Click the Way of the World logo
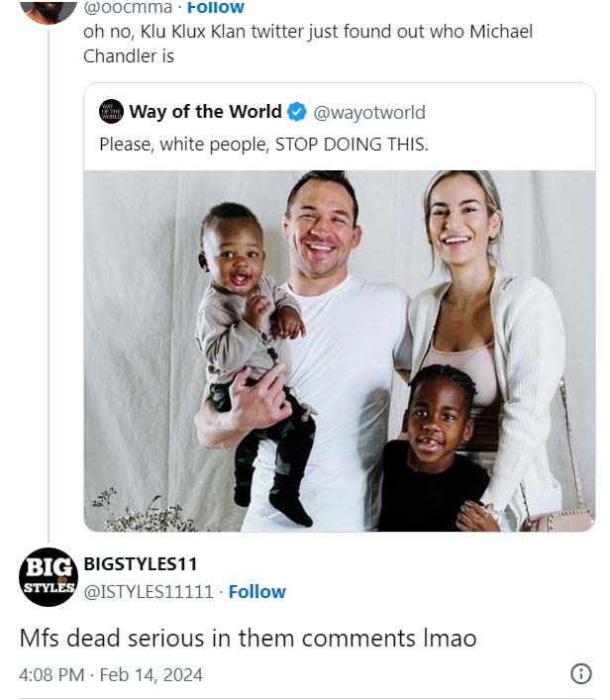The width and height of the screenshot is (610, 700). [111, 111]
